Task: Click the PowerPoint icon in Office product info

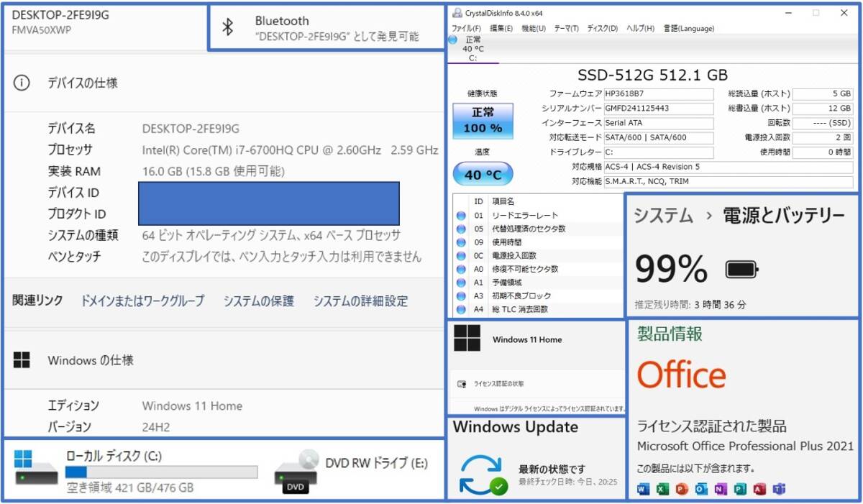Action: pyautogui.click(x=682, y=489)
